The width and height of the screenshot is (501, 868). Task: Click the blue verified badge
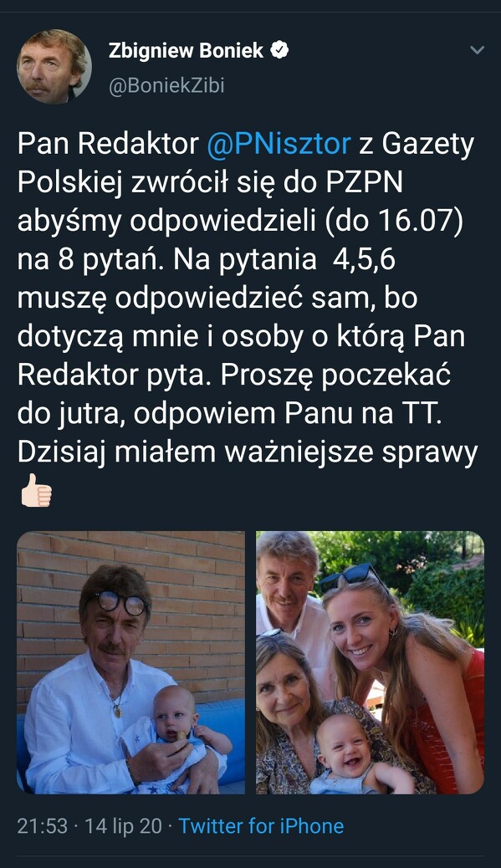279,50
